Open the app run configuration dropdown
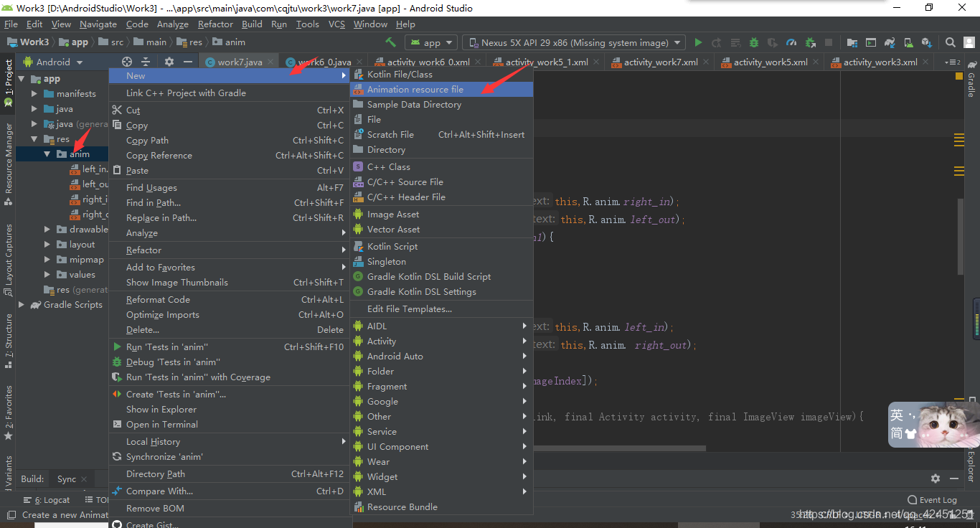The image size is (980, 528). point(431,42)
